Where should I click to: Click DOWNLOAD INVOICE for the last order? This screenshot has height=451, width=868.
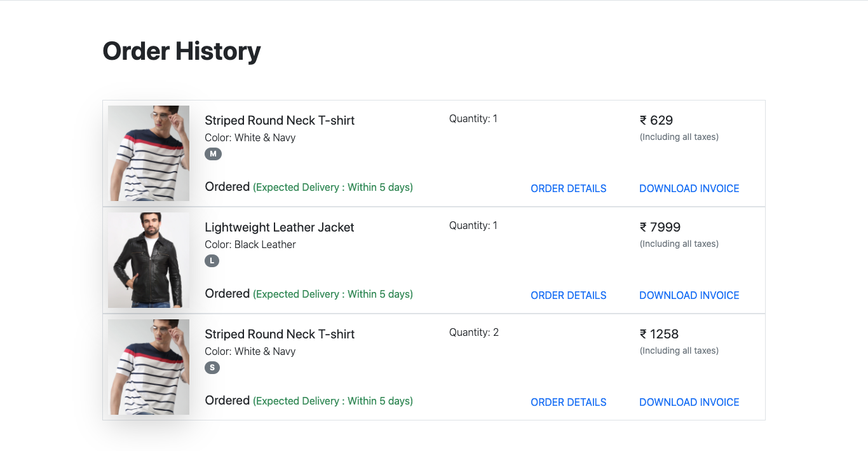pyautogui.click(x=689, y=402)
